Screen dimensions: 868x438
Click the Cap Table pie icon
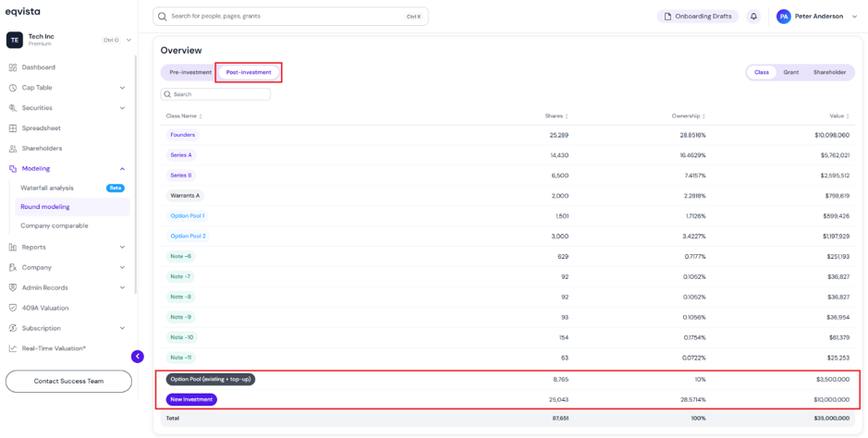[x=13, y=88]
